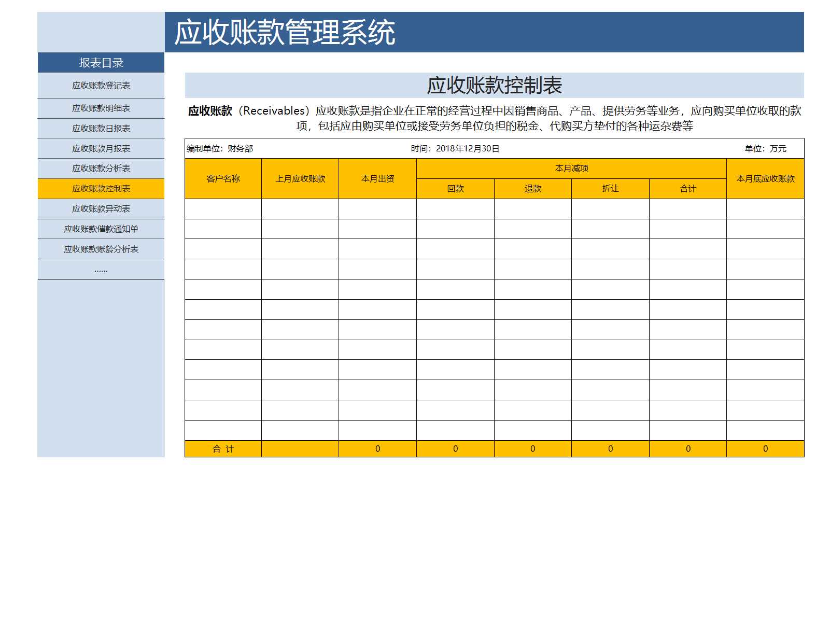Select the 本月减项 merged header
The height and width of the screenshot is (644, 816).
(572, 169)
